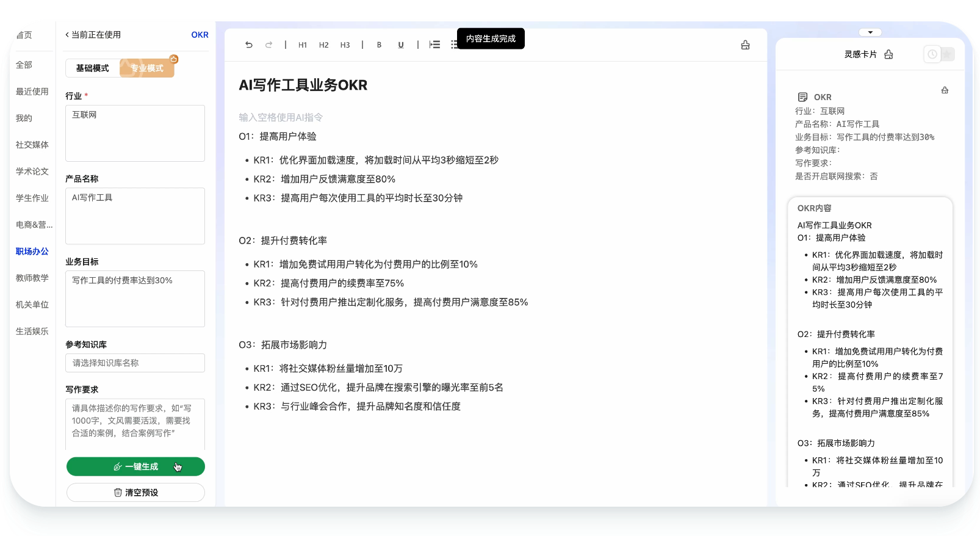Viewport: 980px width, 536px height.
Task: Select 学生作业 category
Action: [32, 198]
